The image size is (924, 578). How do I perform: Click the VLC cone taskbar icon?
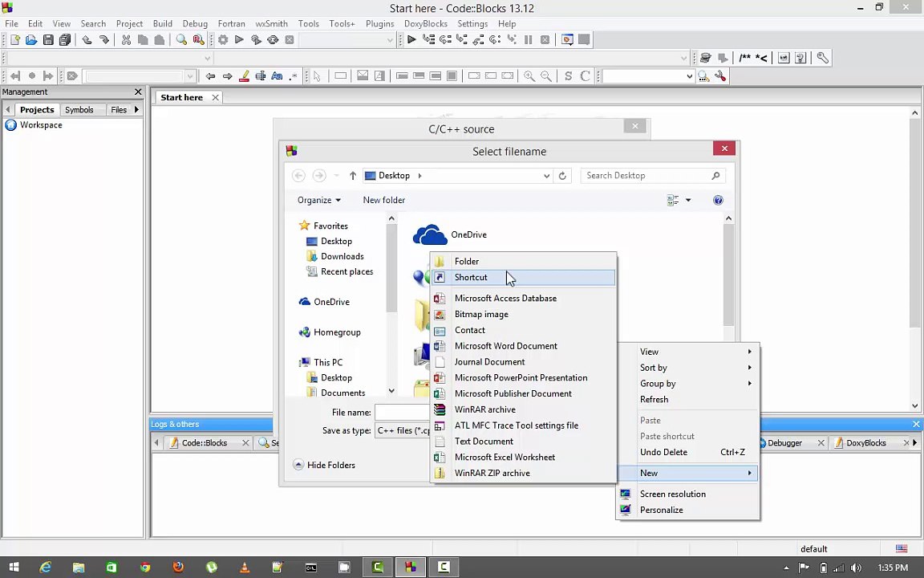[245, 568]
